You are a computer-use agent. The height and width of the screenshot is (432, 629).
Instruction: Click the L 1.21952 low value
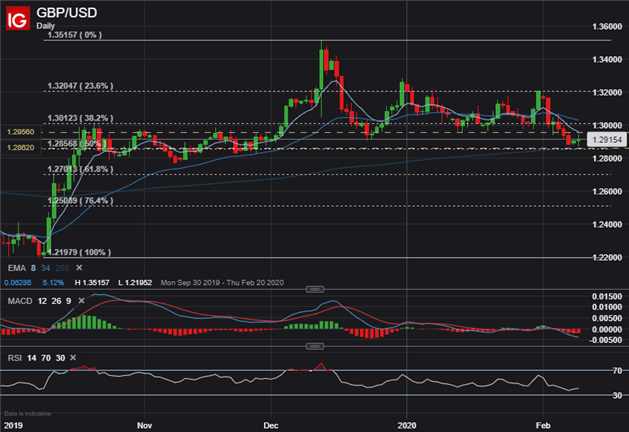135,283
